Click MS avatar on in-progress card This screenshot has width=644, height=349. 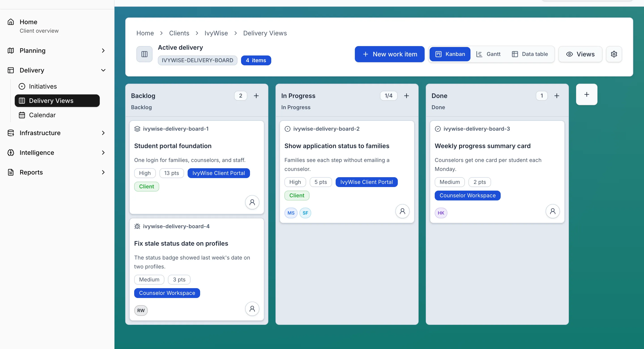click(291, 213)
